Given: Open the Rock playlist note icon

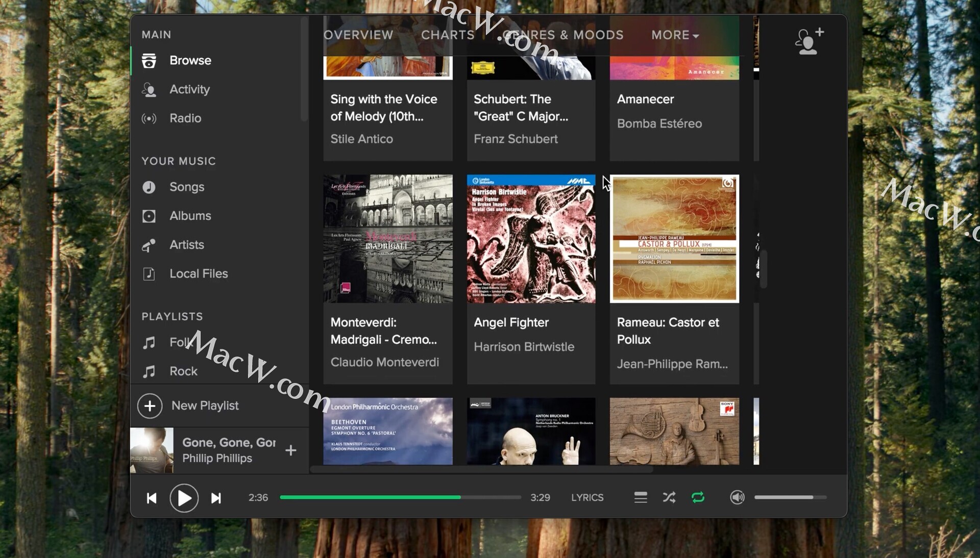Looking at the screenshot, I should tap(149, 371).
